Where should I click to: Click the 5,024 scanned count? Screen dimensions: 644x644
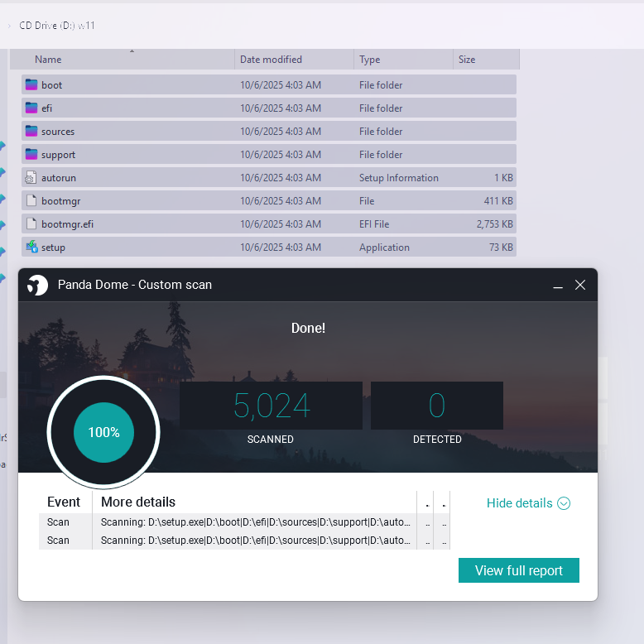[272, 406]
